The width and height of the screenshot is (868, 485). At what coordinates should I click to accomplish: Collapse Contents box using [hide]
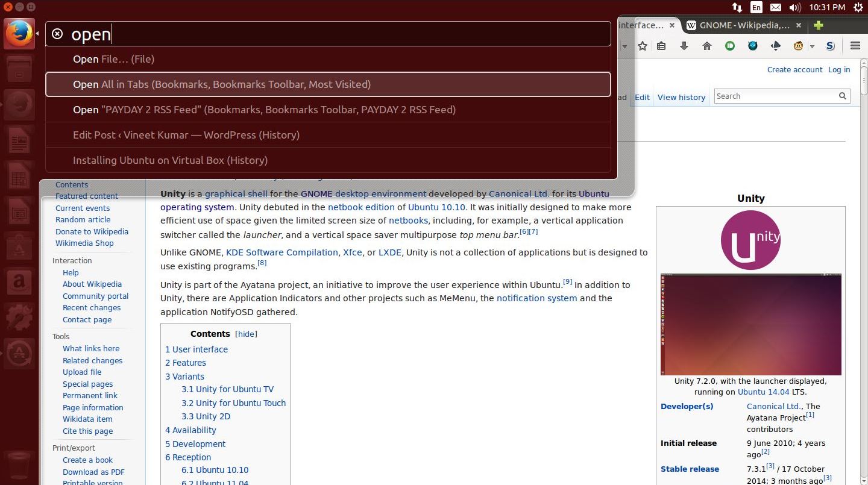246,334
